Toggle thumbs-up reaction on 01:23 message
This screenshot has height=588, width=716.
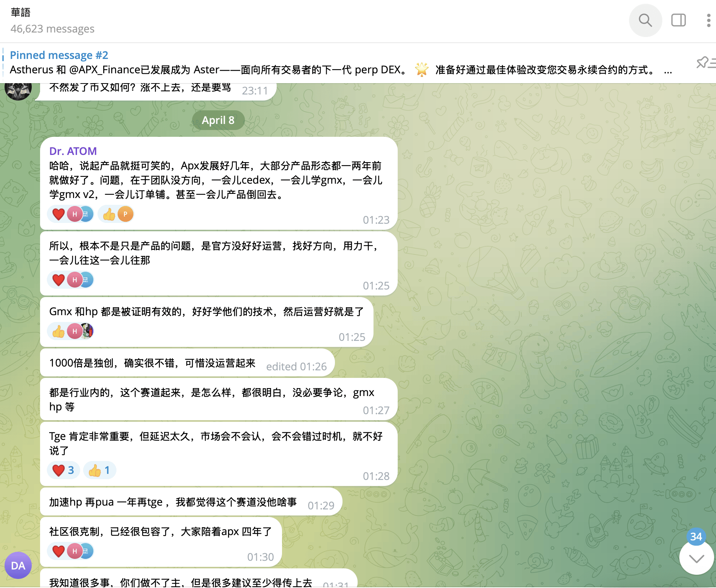(x=109, y=214)
